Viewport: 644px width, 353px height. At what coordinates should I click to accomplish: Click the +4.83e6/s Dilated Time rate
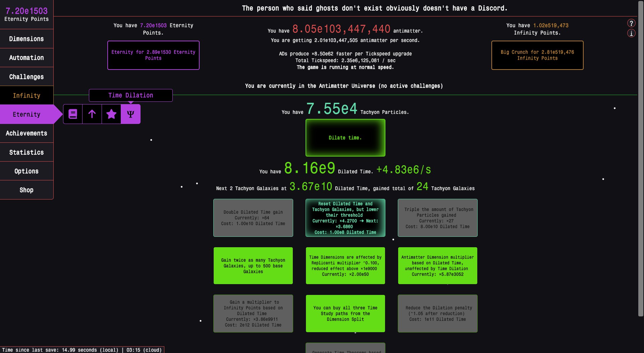pos(404,170)
